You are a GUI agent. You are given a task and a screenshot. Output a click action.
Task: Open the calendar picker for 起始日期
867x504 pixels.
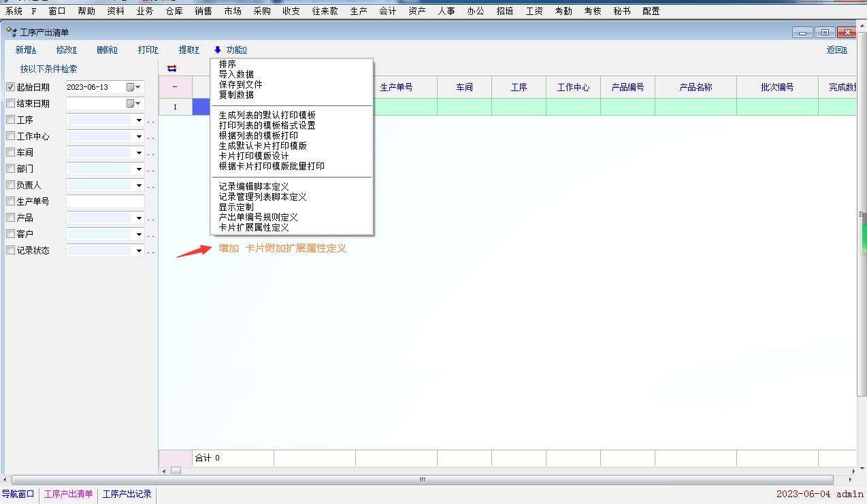pyautogui.click(x=131, y=87)
